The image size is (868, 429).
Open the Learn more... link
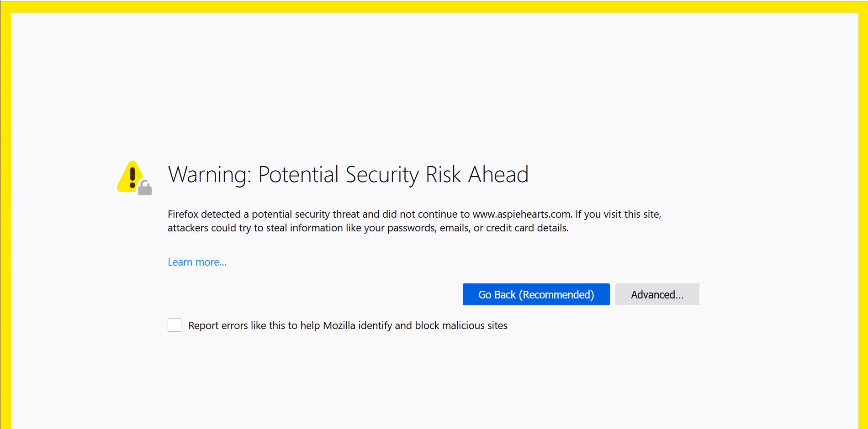197,262
